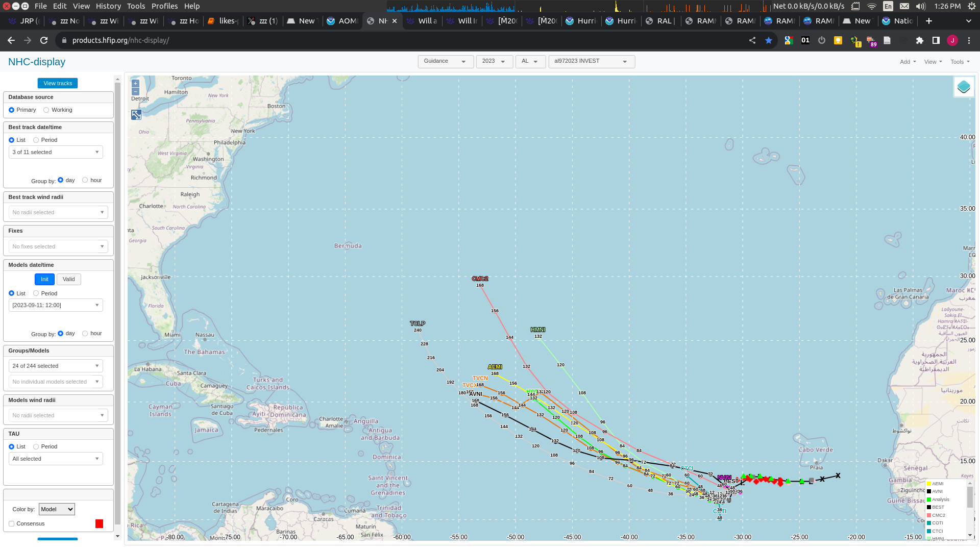Open the tab search chevron

click(969, 21)
